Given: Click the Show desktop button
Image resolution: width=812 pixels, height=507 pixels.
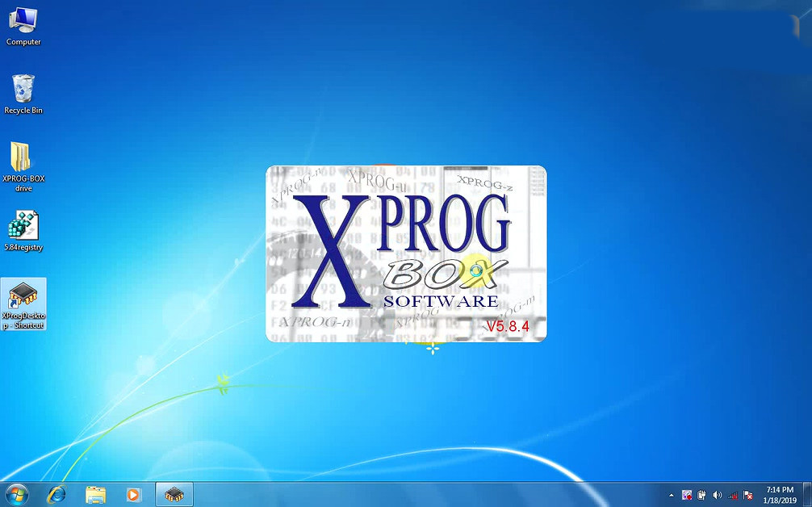Looking at the screenshot, I should (x=807, y=495).
